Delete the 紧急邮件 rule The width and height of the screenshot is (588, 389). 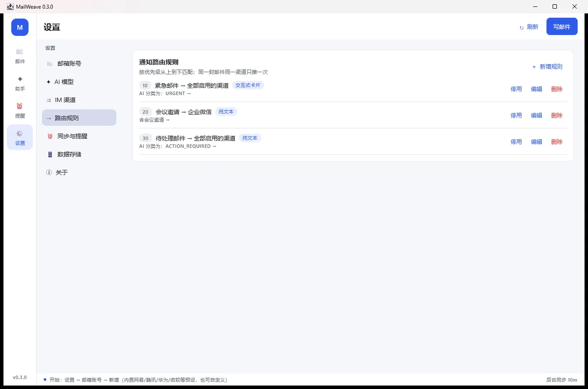coord(557,89)
